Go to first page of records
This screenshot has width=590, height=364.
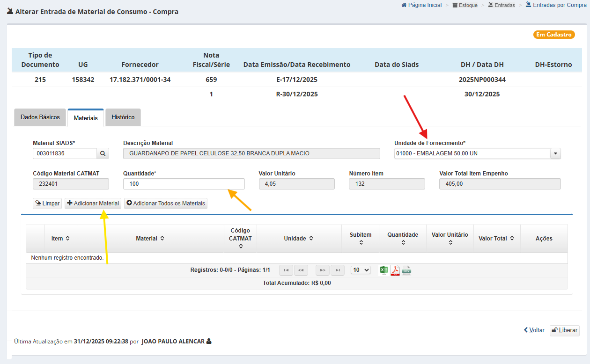tap(286, 270)
